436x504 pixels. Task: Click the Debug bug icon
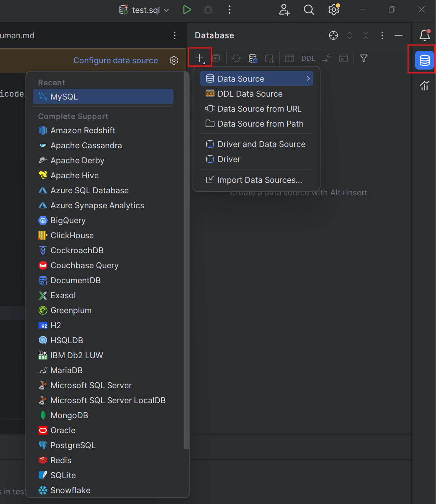click(208, 10)
